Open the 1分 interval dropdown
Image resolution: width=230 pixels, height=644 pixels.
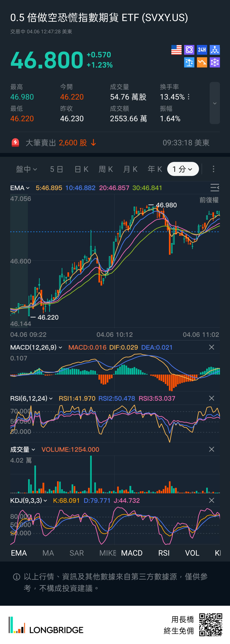[x=183, y=169]
